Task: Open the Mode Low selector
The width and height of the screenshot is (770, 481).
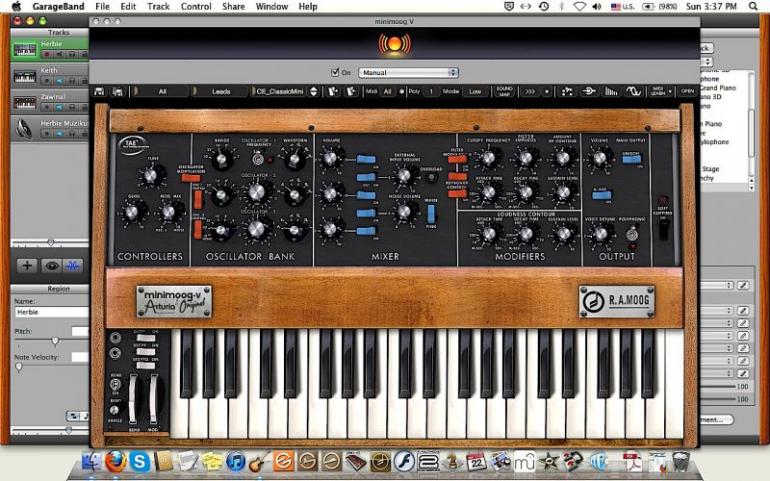Action: point(474,91)
